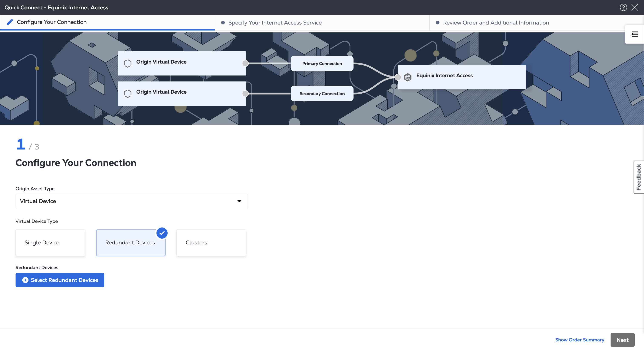Click the blue checkmark badge on Redundant Devices
The height and width of the screenshot is (354, 644).
tap(162, 233)
